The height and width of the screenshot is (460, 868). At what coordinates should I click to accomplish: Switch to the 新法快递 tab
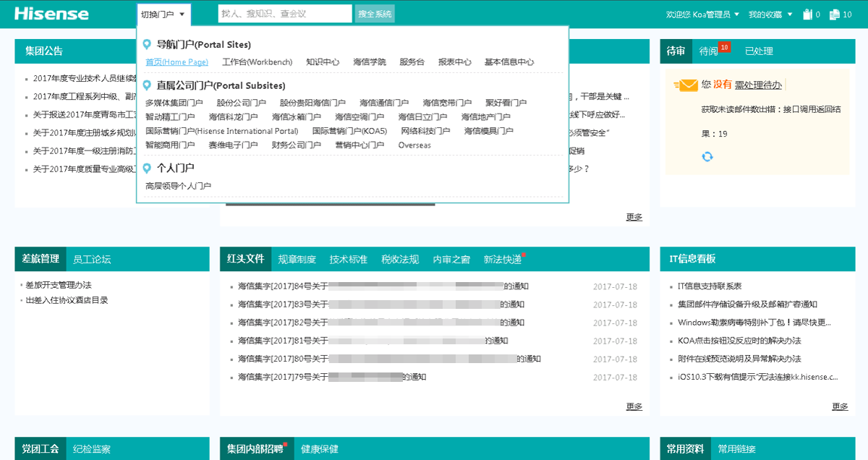click(503, 259)
